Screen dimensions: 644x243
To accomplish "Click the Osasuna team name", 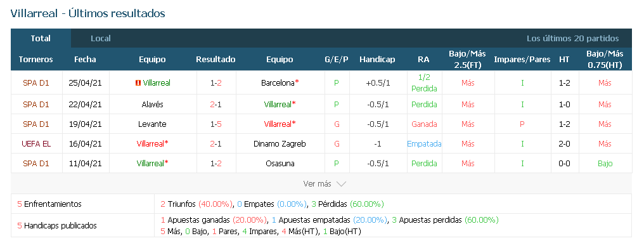I will pyautogui.click(x=280, y=164).
